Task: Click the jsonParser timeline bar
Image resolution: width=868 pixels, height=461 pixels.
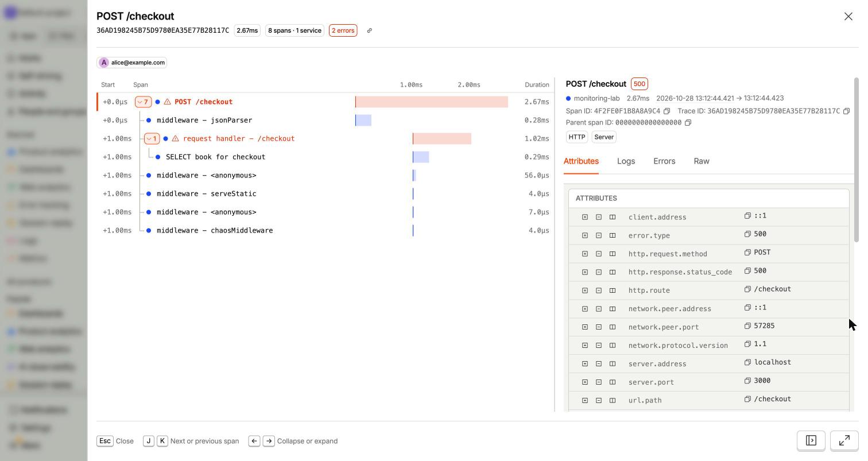Action: (363, 120)
